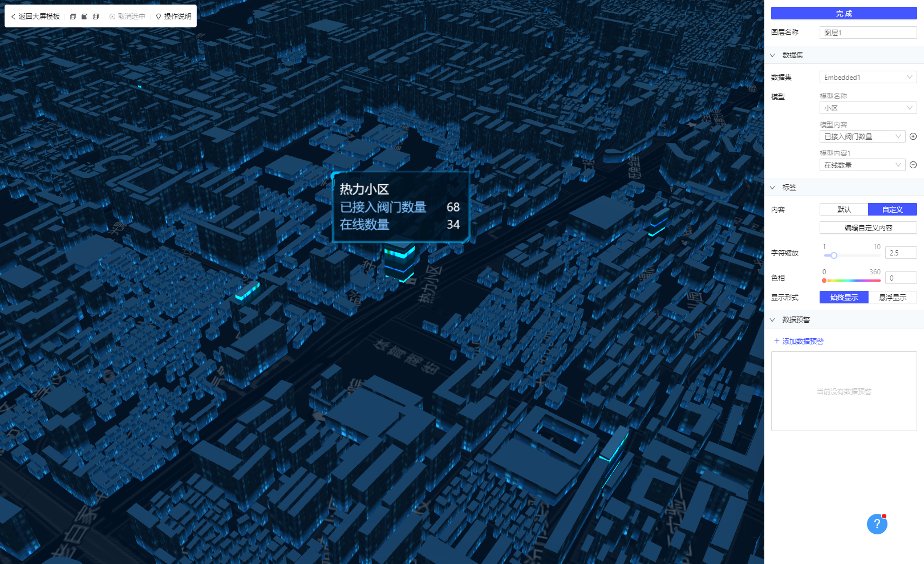
Task: Adjust the 色相 hue slider handle
Action: (x=824, y=281)
